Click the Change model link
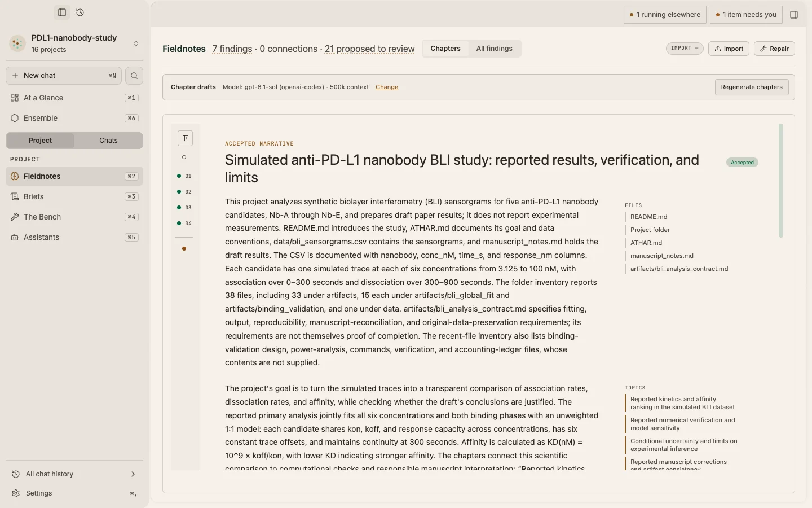 point(387,87)
